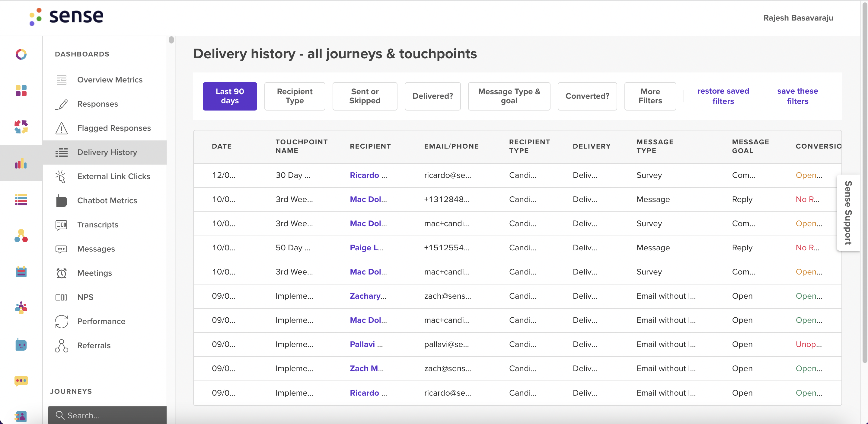868x424 pixels.
Task: Open the four-squares grid icon in left rail
Action: tap(21, 91)
